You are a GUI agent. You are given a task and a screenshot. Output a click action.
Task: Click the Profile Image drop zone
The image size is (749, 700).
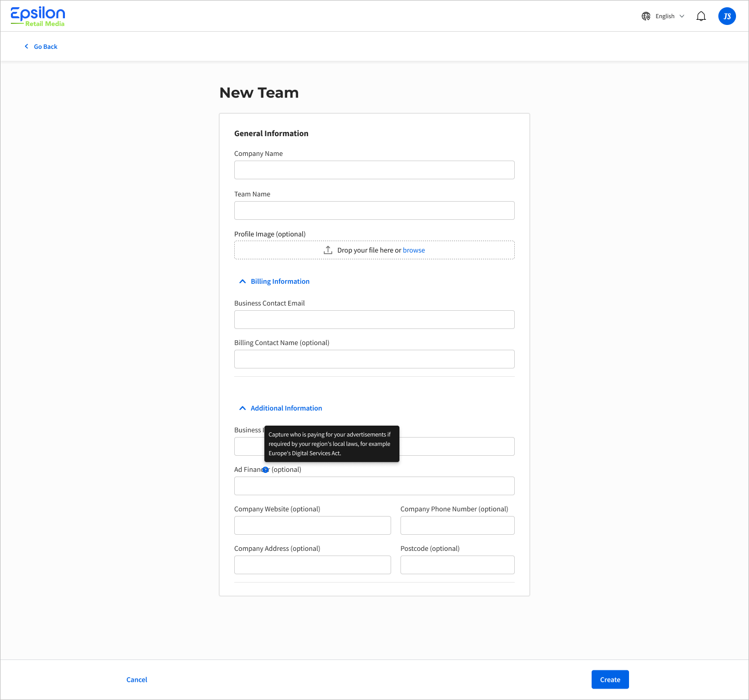pos(374,250)
